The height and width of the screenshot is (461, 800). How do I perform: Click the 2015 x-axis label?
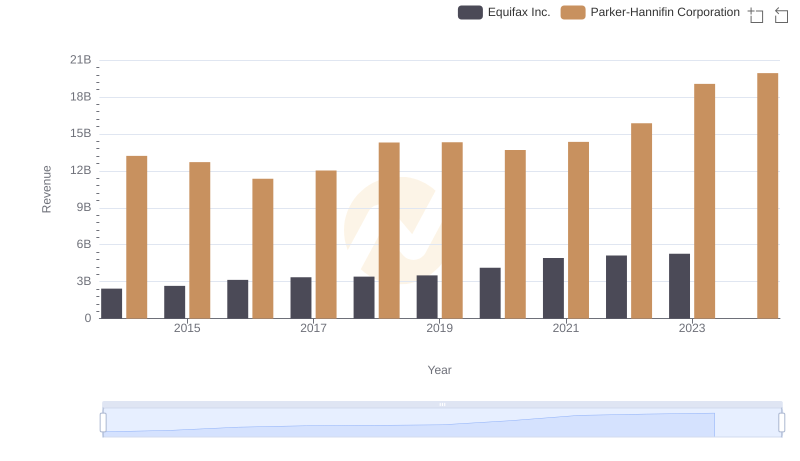[x=187, y=328]
